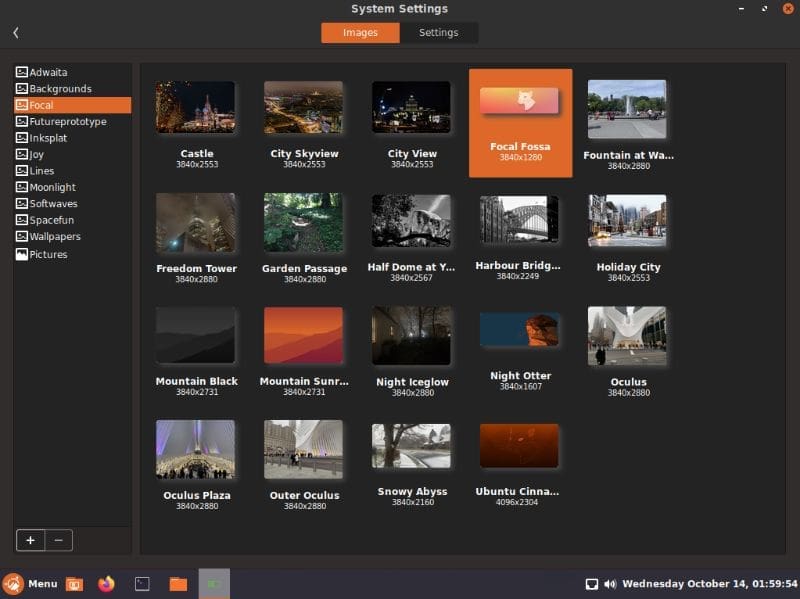Open the Backgrounds folder icon
800x599 pixels.
click(x=21, y=88)
